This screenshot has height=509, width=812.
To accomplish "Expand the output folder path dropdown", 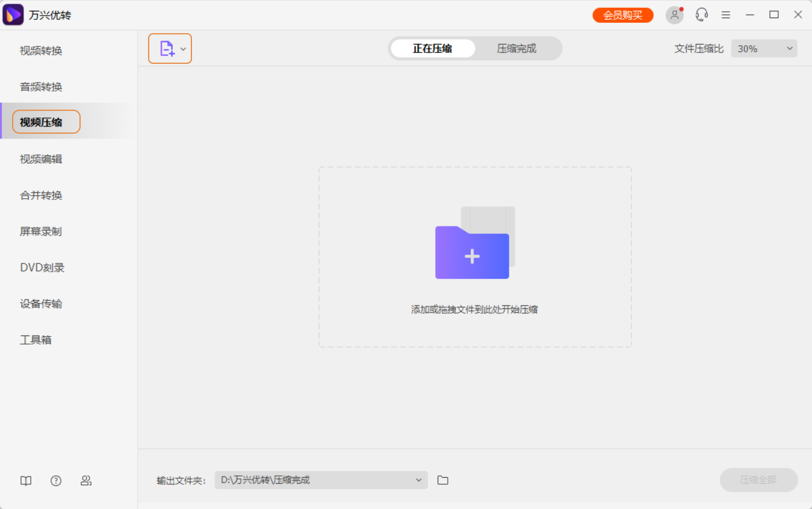I will point(418,479).
